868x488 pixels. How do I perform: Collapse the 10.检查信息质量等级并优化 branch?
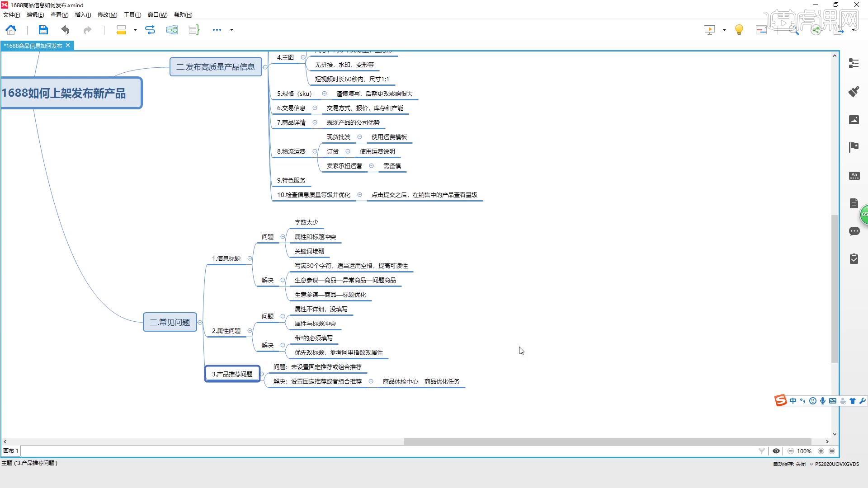coord(359,195)
